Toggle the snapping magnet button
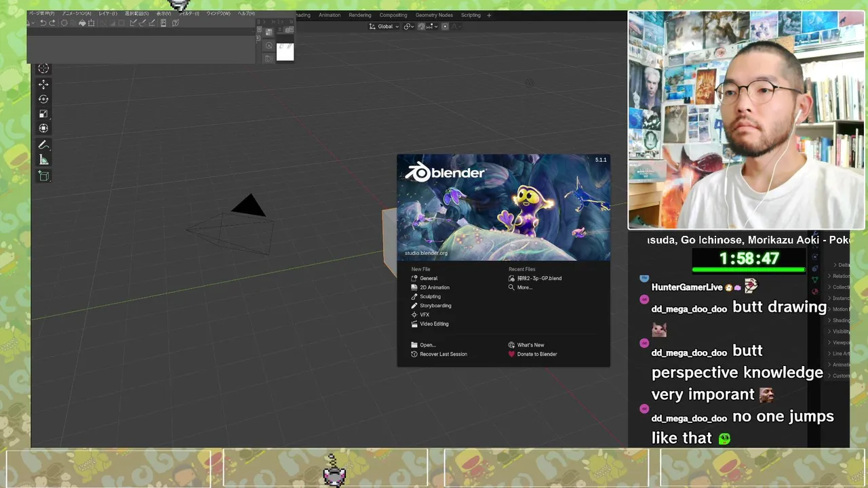The image size is (868, 488). (421, 26)
